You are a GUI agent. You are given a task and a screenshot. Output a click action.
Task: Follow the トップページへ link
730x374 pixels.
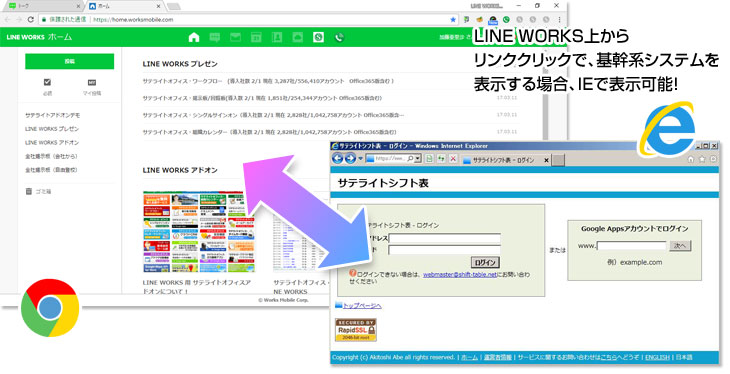coord(362,306)
